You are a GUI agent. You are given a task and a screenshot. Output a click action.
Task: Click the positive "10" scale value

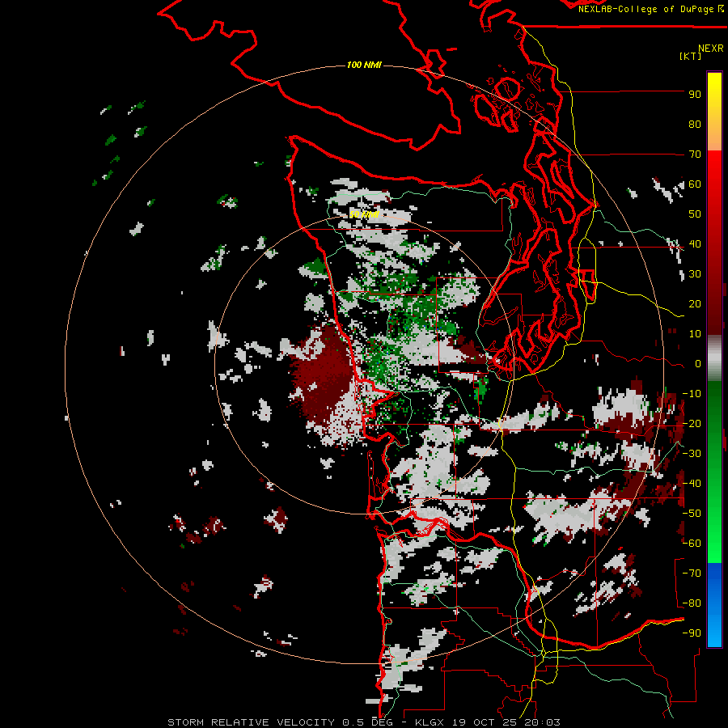pos(695,334)
